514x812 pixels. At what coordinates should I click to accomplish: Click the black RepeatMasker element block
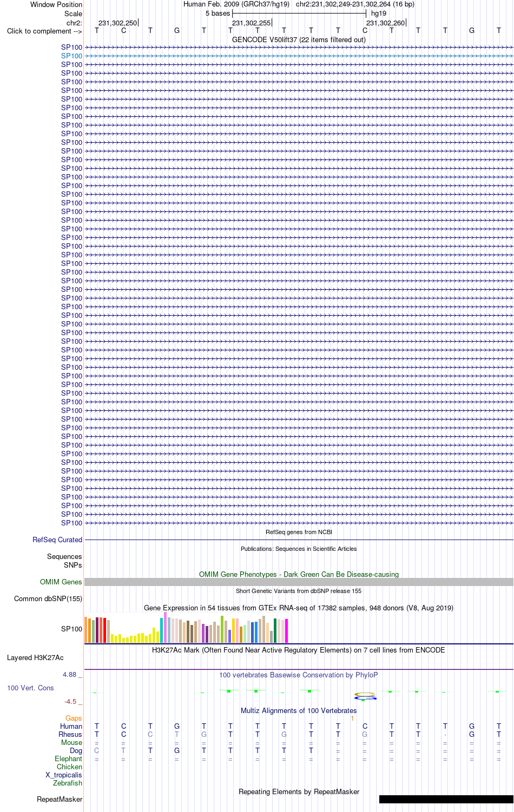point(446,799)
